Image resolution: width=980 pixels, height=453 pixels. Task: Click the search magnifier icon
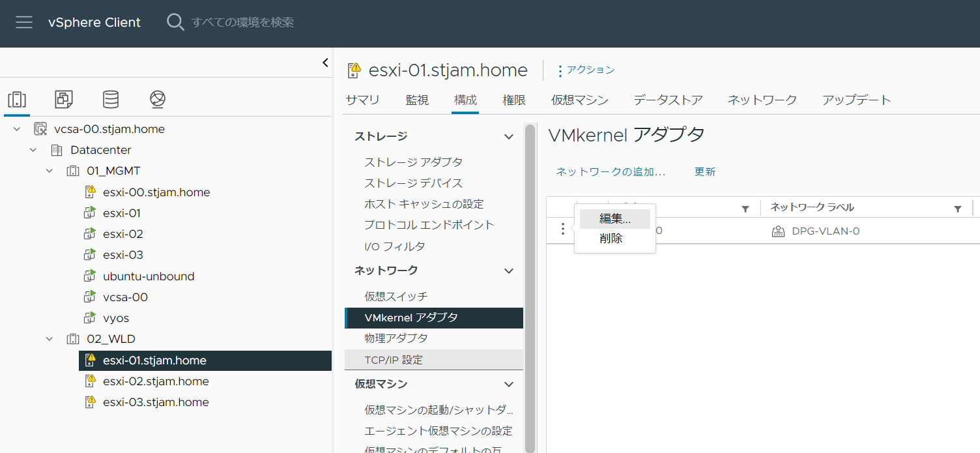pyautogui.click(x=175, y=22)
